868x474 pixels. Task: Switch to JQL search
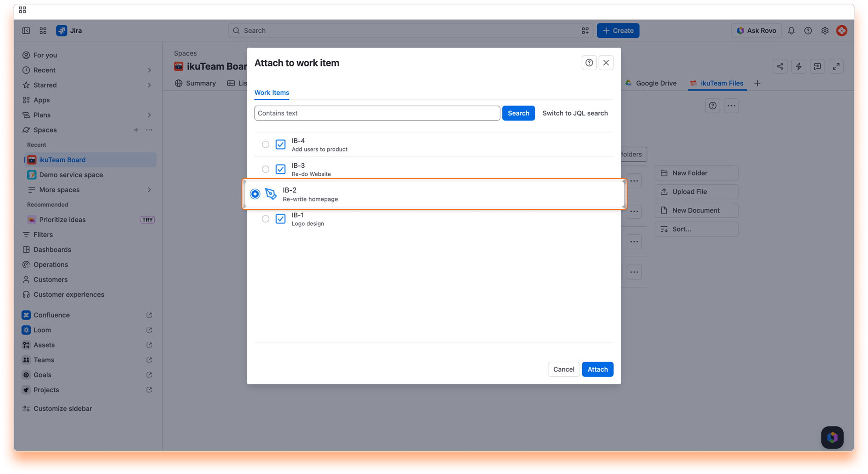(x=575, y=113)
